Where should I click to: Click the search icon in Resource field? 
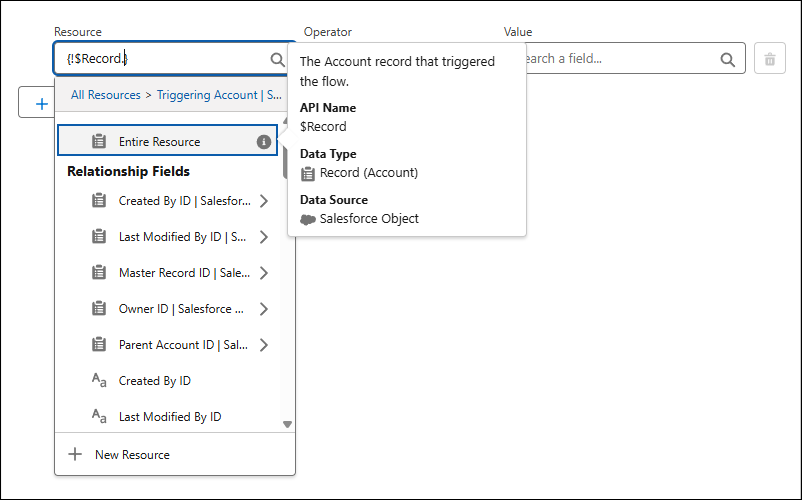tap(278, 60)
